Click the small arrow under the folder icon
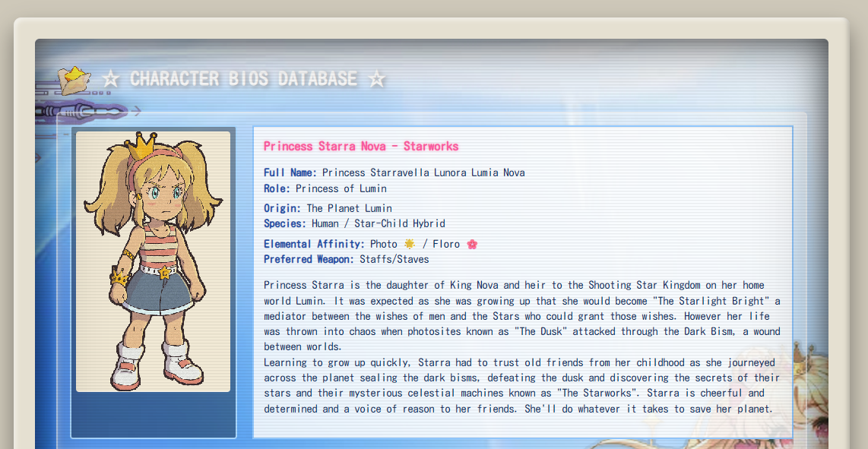The image size is (868, 449). (135, 111)
